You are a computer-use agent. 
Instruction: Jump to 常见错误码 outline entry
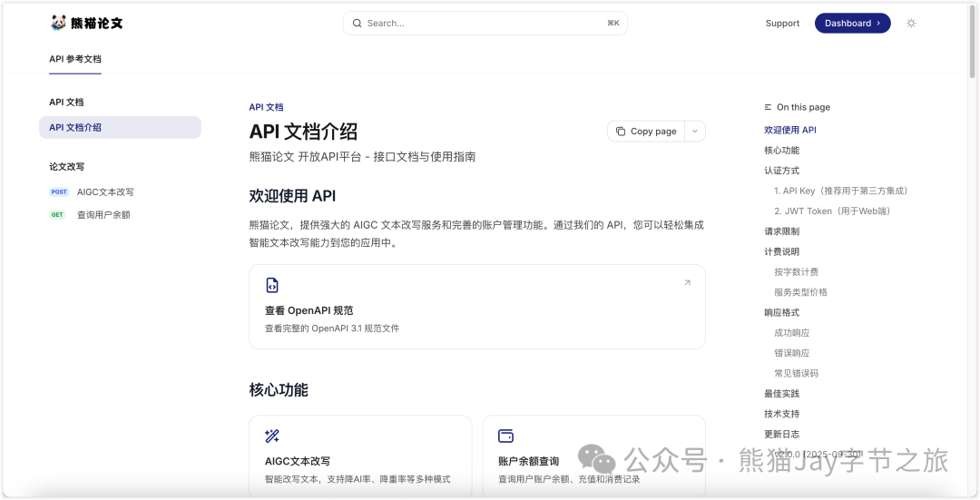(797, 374)
